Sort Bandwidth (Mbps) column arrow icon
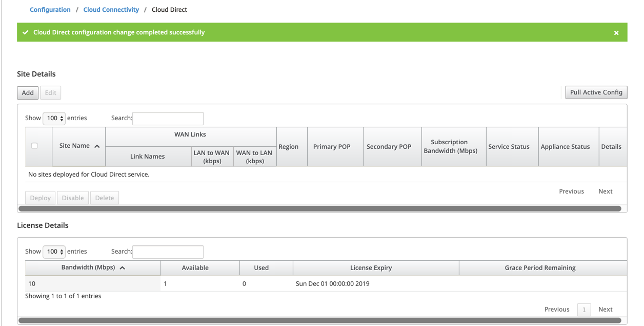Viewport: 644px width, 326px height. [123, 268]
